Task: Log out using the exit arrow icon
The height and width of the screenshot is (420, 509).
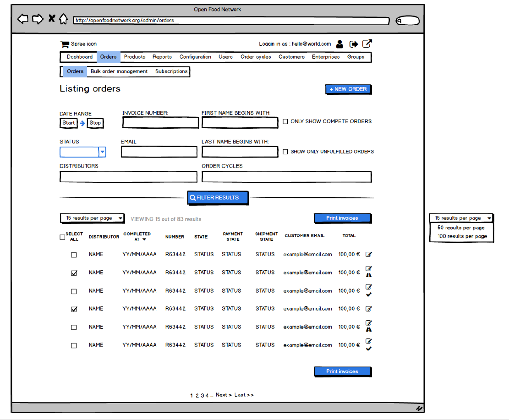Action: (354, 44)
